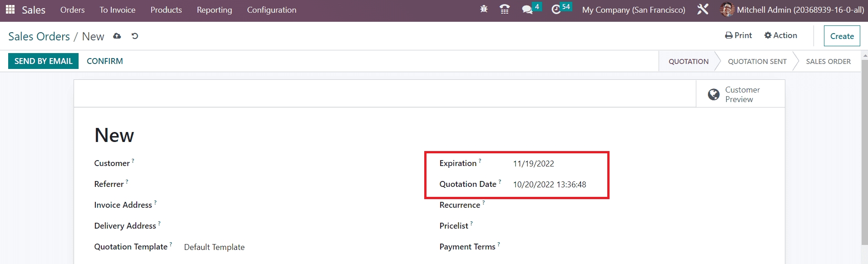Expand the Print dropdown

coord(738,35)
